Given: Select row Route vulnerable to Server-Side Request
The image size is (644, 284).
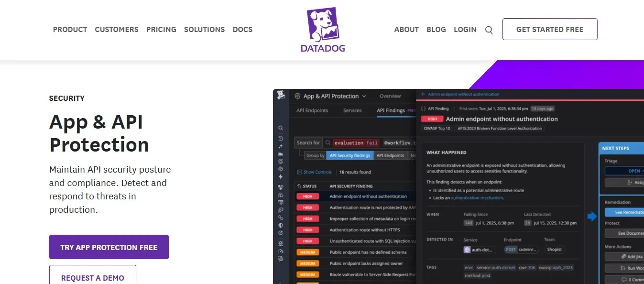Looking at the screenshot, I should (355, 274).
